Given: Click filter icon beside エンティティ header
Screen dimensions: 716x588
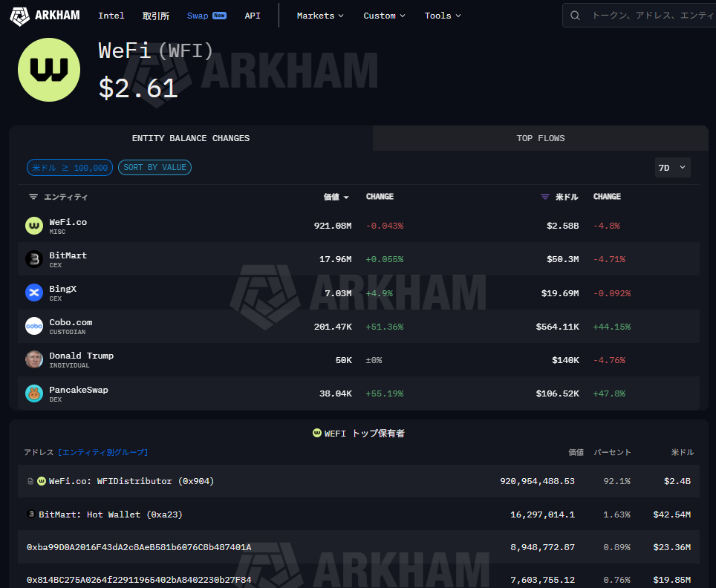Looking at the screenshot, I should (x=33, y=197).
